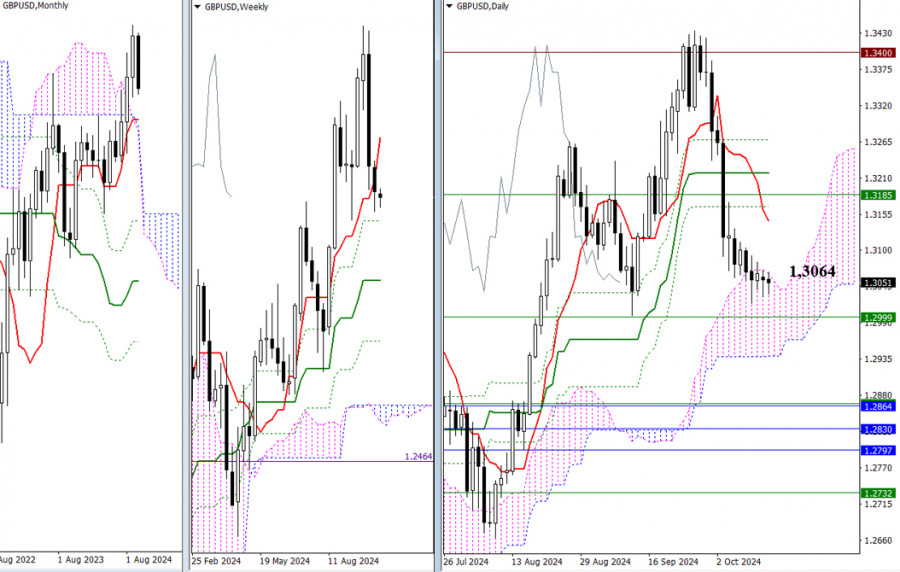Click the GBPUSD,Monthly chart title
This screenshot has height=572, width=900.
(x=34, y=5)
